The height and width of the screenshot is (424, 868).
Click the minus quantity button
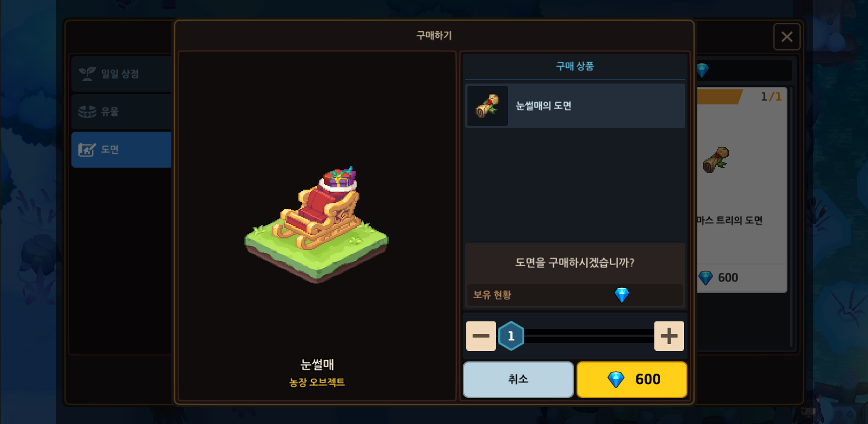[x=481, y=336]
